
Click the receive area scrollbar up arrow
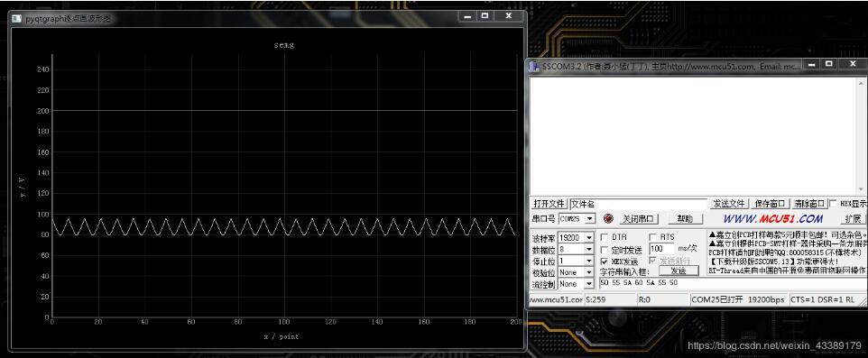tap(862, 82)
